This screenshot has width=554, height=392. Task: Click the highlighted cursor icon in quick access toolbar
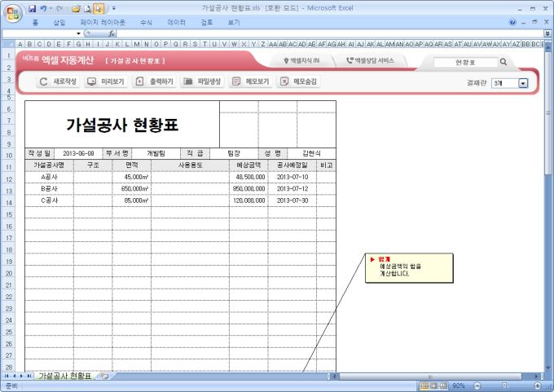coord(99,8)
